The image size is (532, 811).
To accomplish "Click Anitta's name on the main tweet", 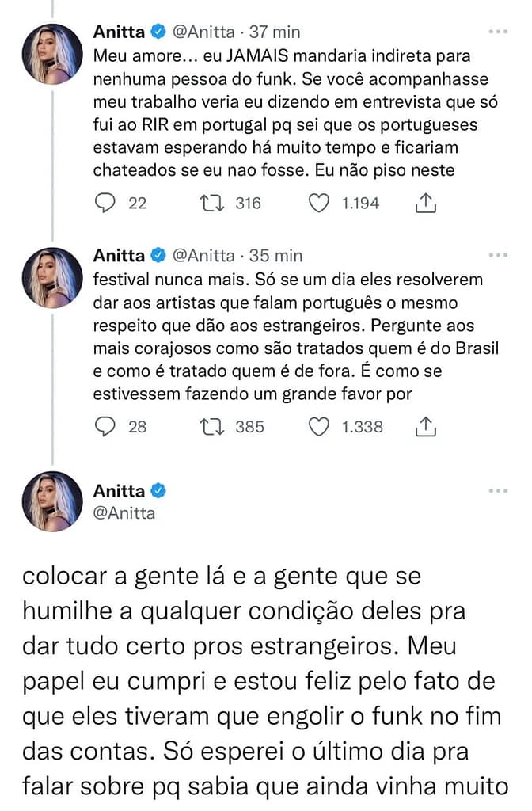I will point(119,491).
